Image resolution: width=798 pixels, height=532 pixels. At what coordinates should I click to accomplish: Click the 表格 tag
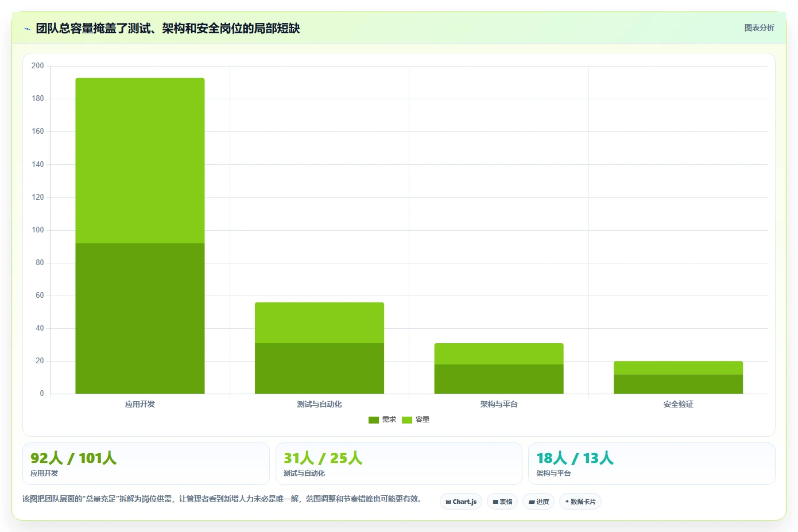502,502
